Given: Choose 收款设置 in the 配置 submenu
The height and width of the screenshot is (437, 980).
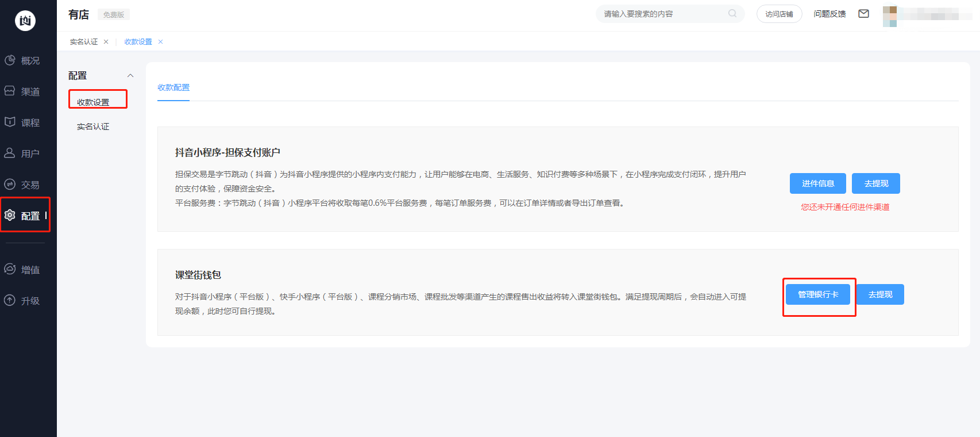Looking at the screenshot, I should (93, 102).
